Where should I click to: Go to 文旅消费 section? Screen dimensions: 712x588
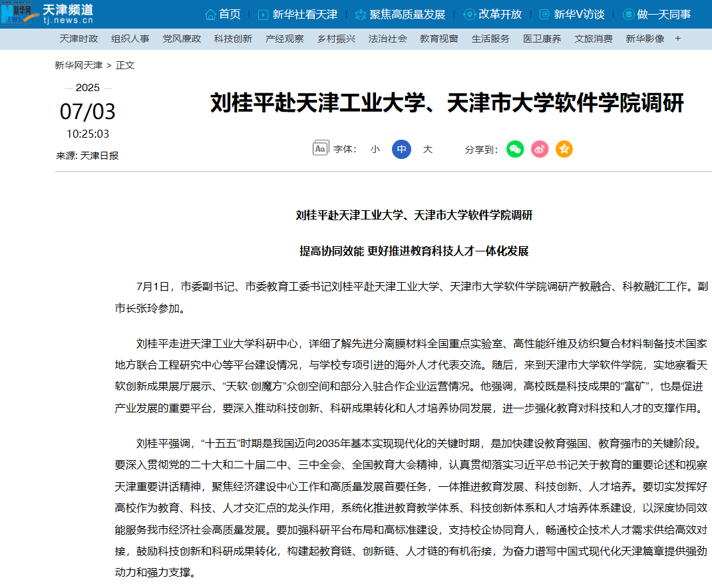point(594,39)
